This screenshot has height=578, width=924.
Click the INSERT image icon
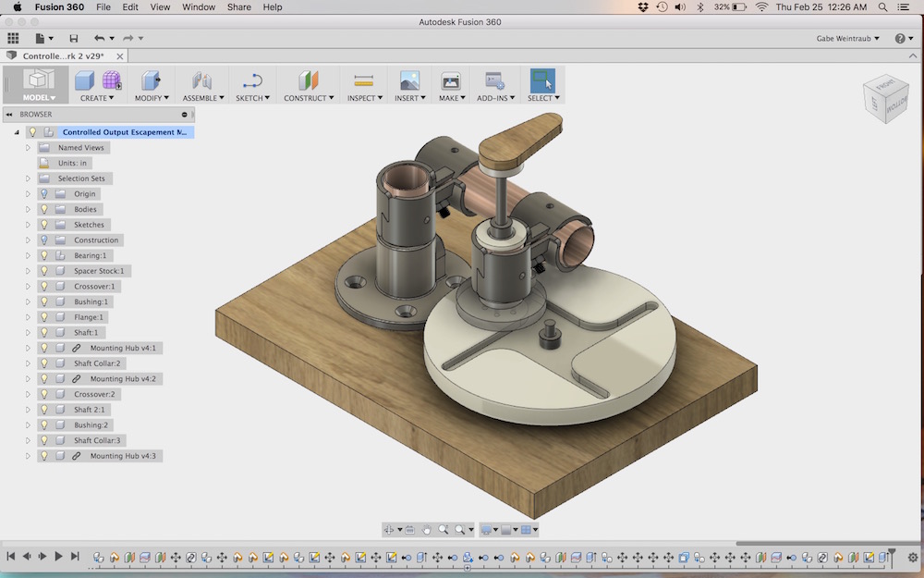point(409,80)
